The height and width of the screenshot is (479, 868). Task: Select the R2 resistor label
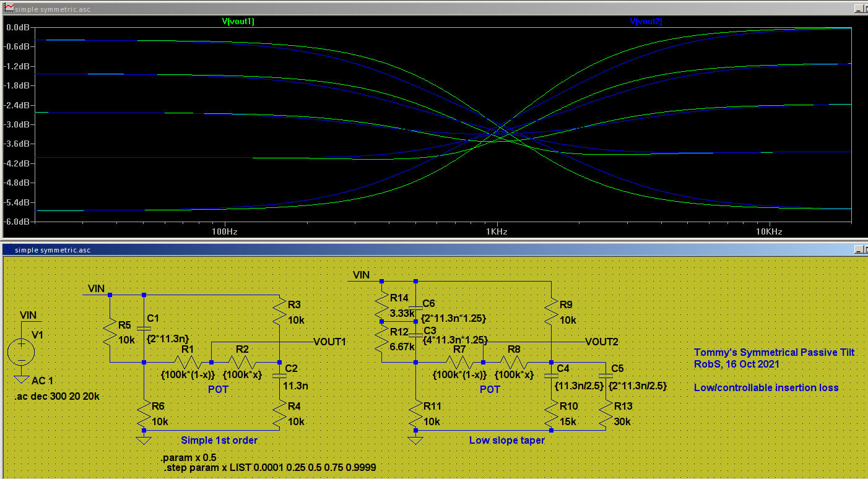point(242,350)
